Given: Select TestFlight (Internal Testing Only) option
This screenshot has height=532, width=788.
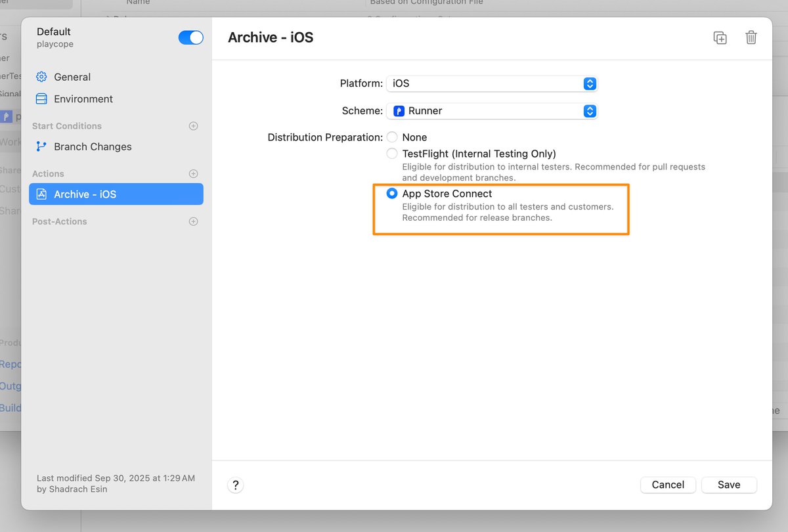Looking at the screenshot, I should pyautogui.click(x=392, y=154).
